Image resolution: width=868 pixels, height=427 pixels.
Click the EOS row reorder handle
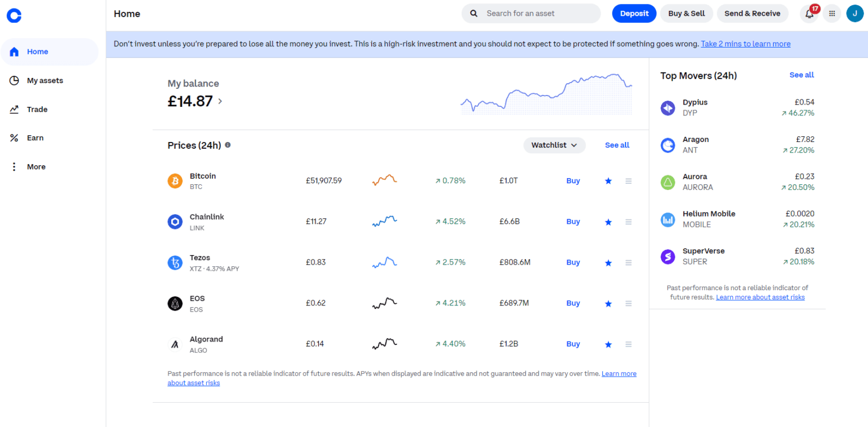628,303
